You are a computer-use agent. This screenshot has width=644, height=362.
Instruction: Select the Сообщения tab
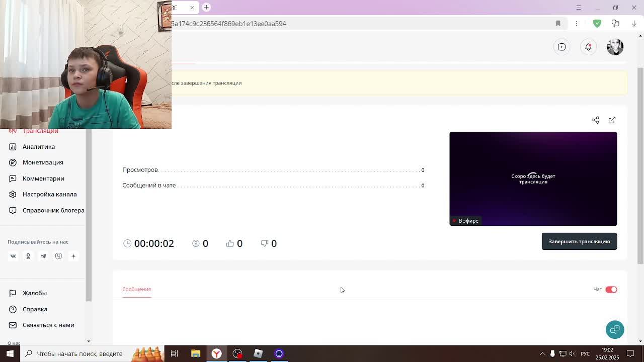click(136, 289)
